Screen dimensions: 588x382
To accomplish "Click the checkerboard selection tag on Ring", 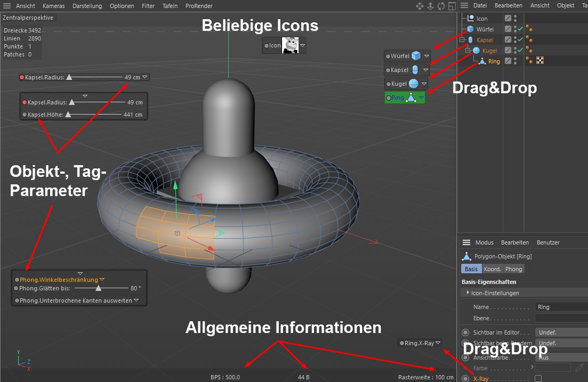I will click(539, 61).
